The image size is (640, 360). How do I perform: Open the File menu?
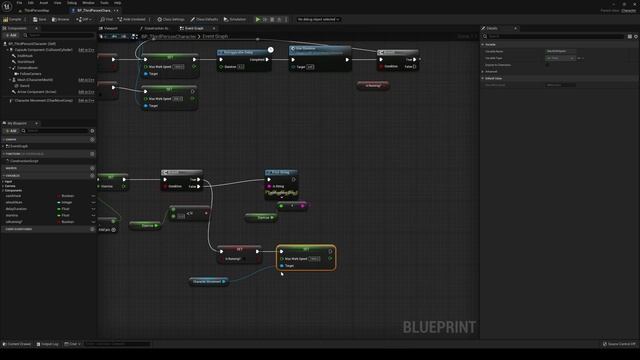(x=19, y=3)
